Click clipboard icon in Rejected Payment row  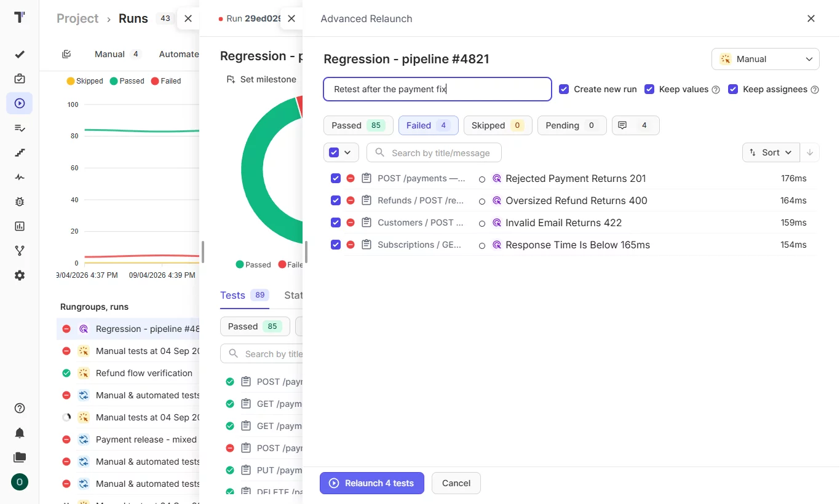pos(367,178)
